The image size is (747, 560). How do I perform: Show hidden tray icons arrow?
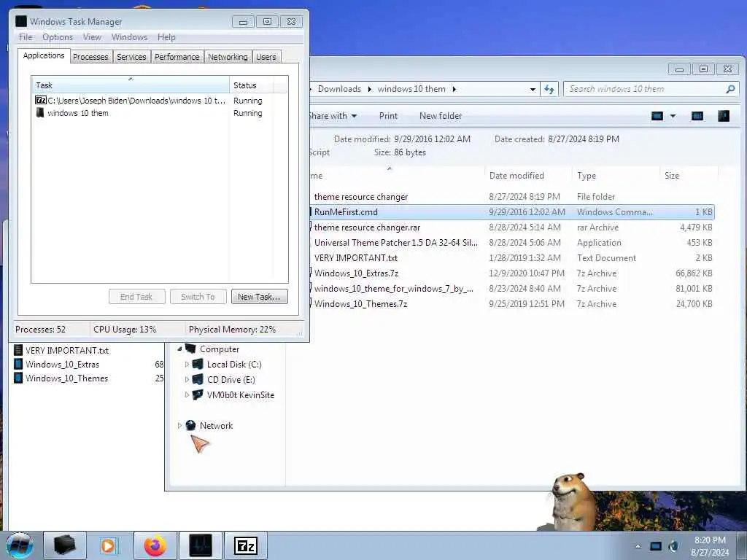[638, 546]
